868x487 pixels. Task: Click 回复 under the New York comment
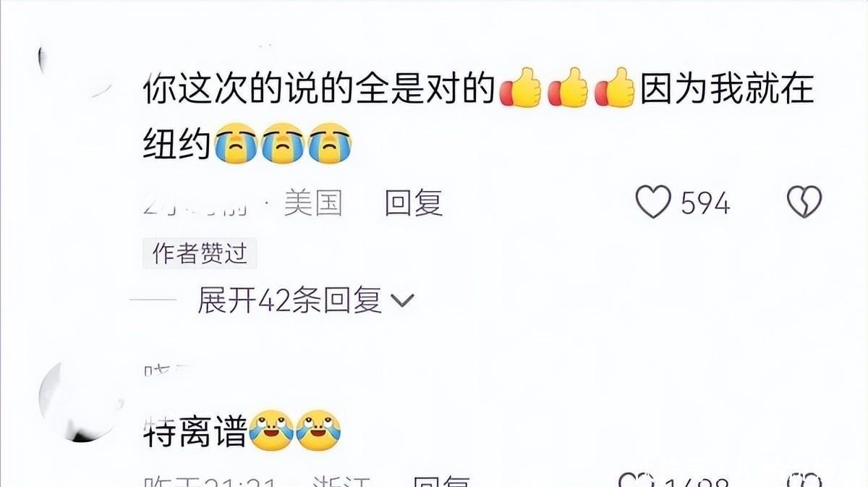point(414,203)
